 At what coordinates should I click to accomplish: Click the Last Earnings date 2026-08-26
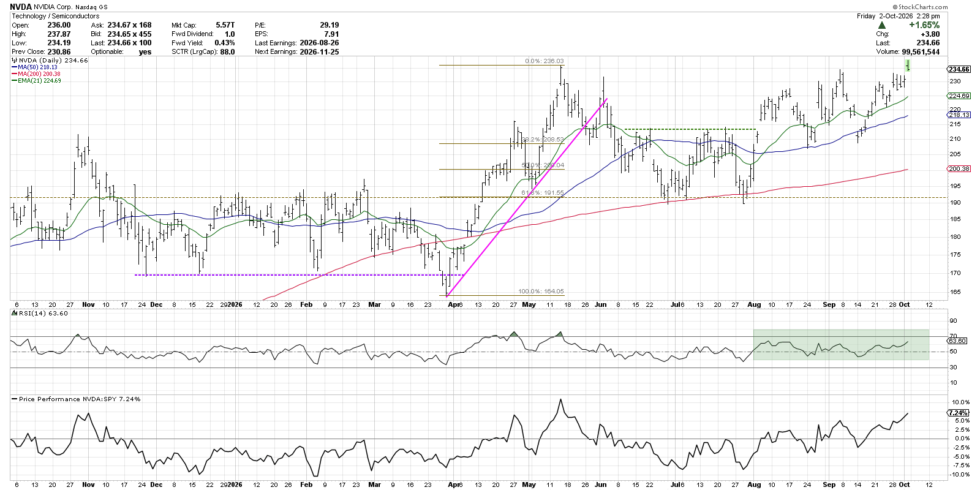click(319, 43)
